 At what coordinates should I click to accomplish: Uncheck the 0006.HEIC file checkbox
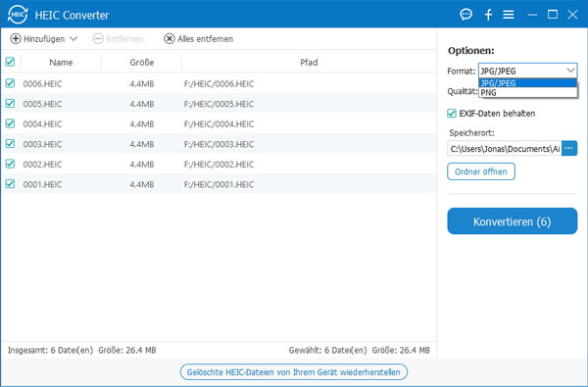[x=10, y=83]
